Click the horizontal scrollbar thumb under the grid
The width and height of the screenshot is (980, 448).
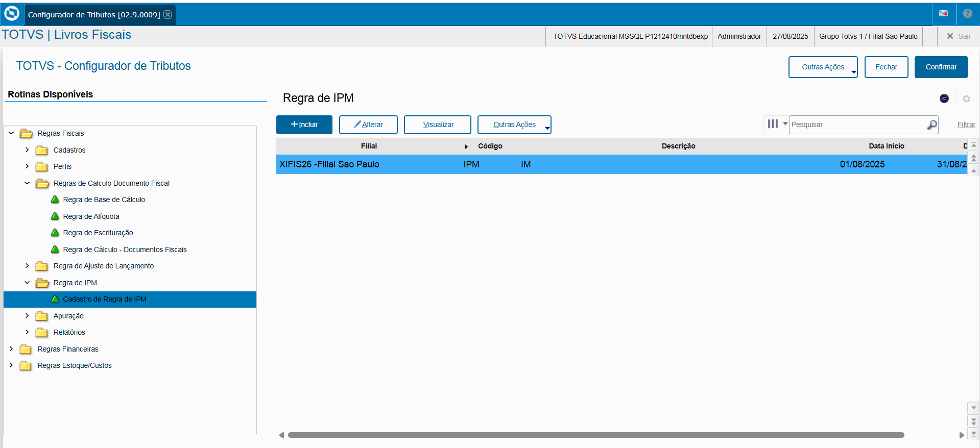pos(596,435)
